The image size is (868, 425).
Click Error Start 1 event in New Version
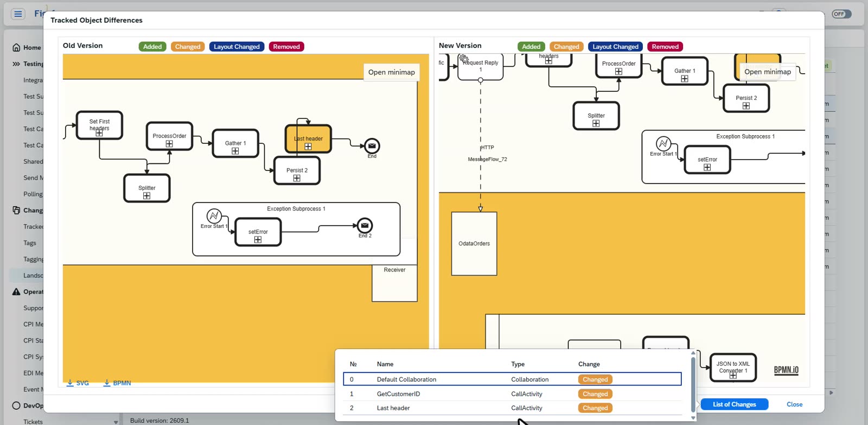point(663,144)
